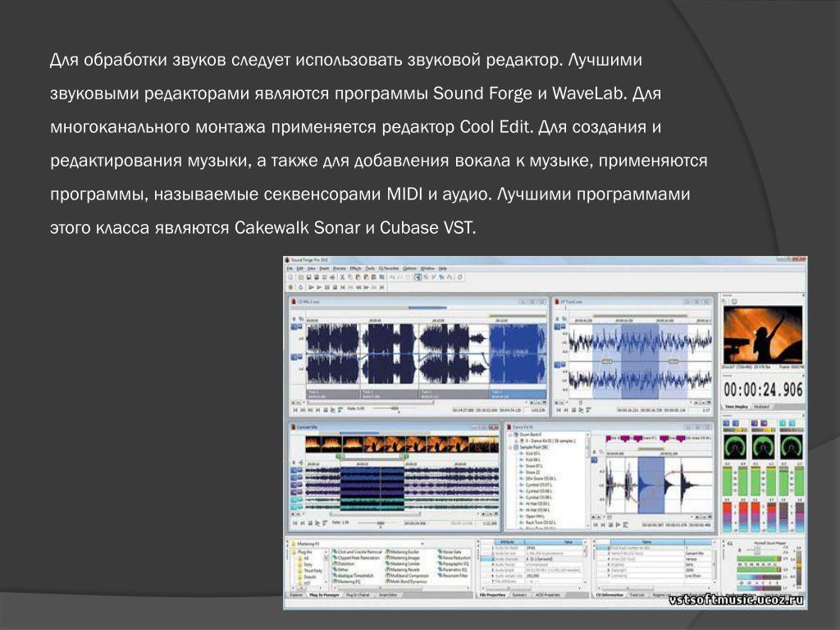Screen dimensions: 840x630
Task: Click the Save toolbar icon
Action: pos(309,277)
